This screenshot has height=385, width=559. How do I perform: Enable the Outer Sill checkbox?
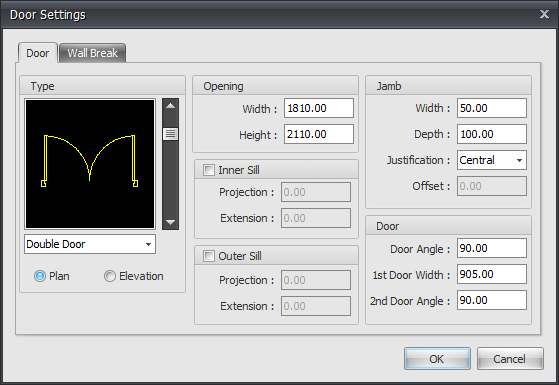tap(209, 256)
